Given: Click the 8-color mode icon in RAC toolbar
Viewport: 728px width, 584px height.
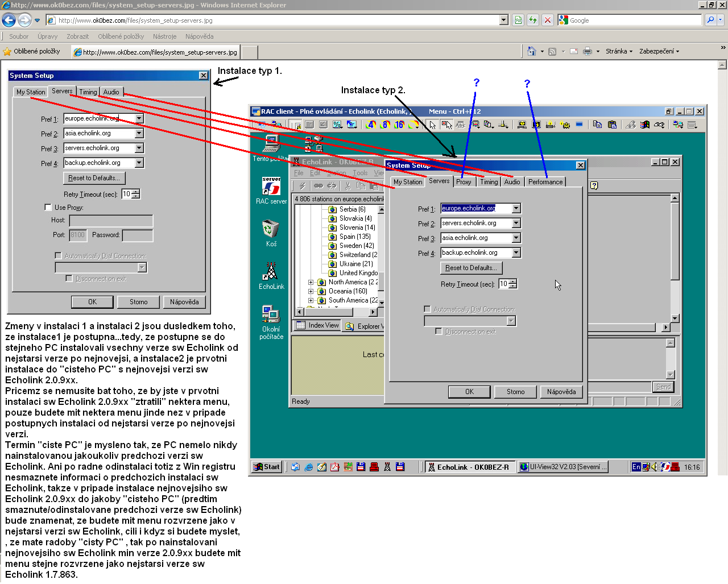Looking at the screenshot, I should coord(385,125).
